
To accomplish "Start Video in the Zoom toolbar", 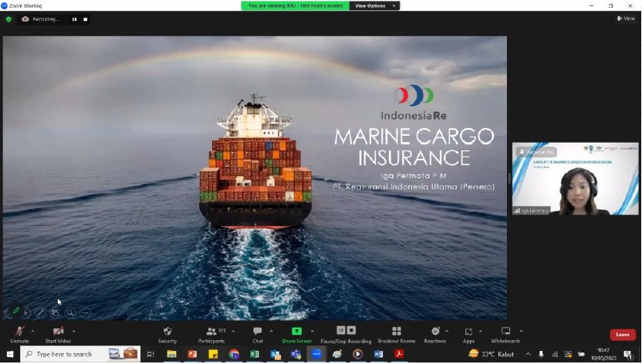I will (58, 335).
